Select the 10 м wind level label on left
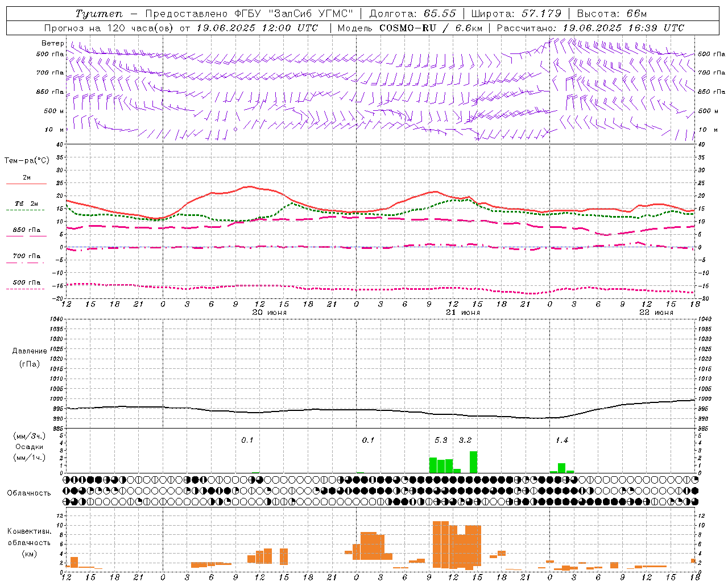The height and width of the screenshot is (582, 728). point(55,130)
